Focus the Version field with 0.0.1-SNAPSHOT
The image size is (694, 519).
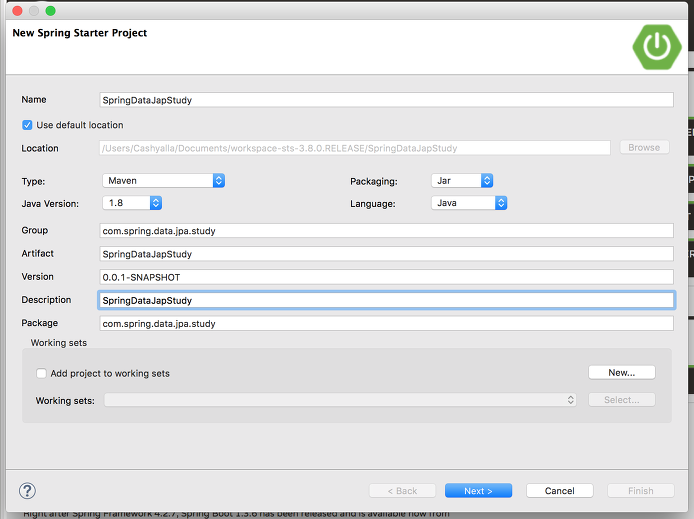click(386, 277)
